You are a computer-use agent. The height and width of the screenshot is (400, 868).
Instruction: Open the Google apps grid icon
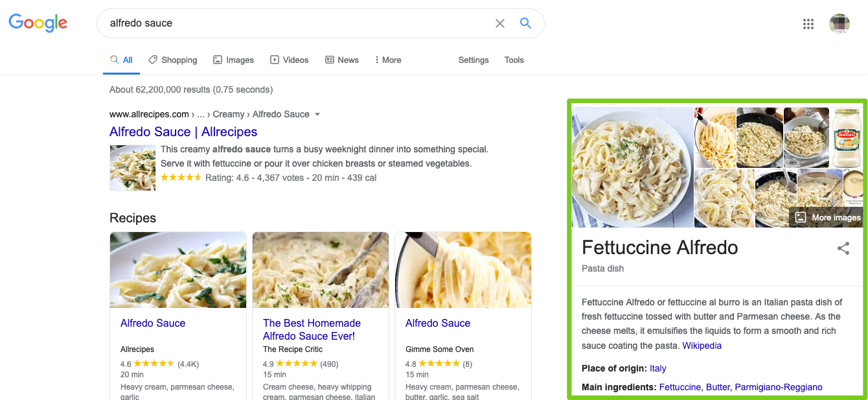pos(808,23)
